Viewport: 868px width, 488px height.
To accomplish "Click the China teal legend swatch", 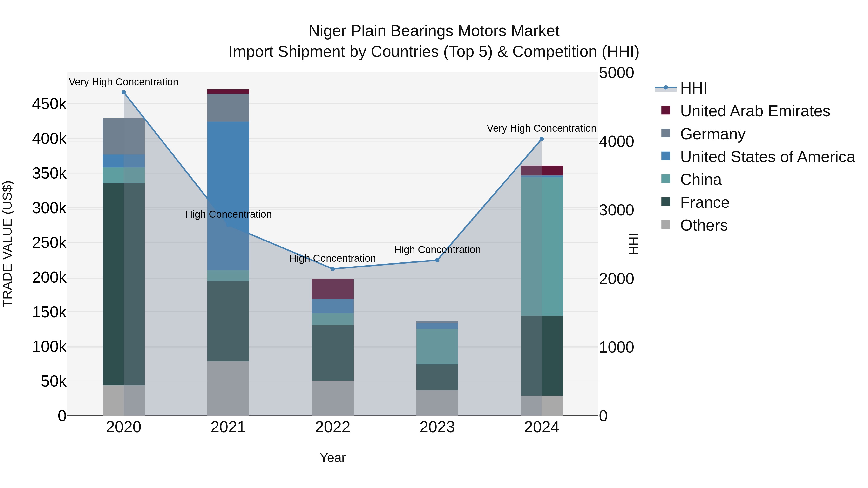I will (x=665, y=179).
